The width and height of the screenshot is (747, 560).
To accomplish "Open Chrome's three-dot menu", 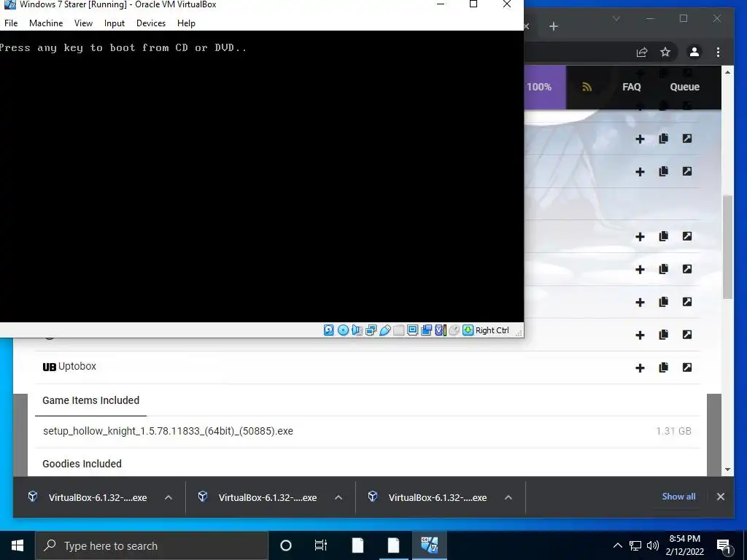I will tap(718, 52).
